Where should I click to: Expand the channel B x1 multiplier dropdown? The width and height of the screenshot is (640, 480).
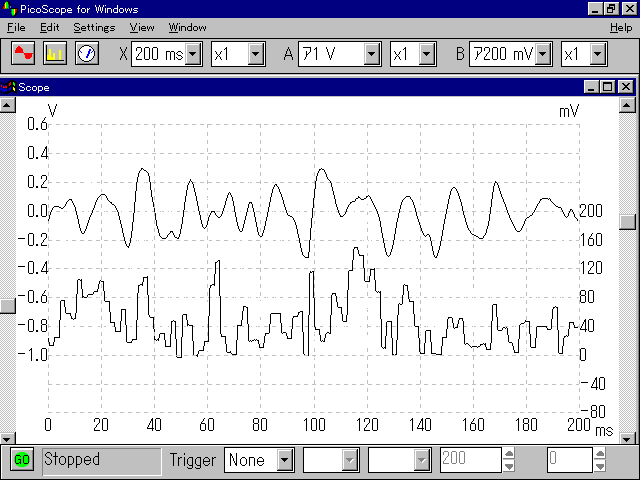pyautogui.click(x=598, y=53)
